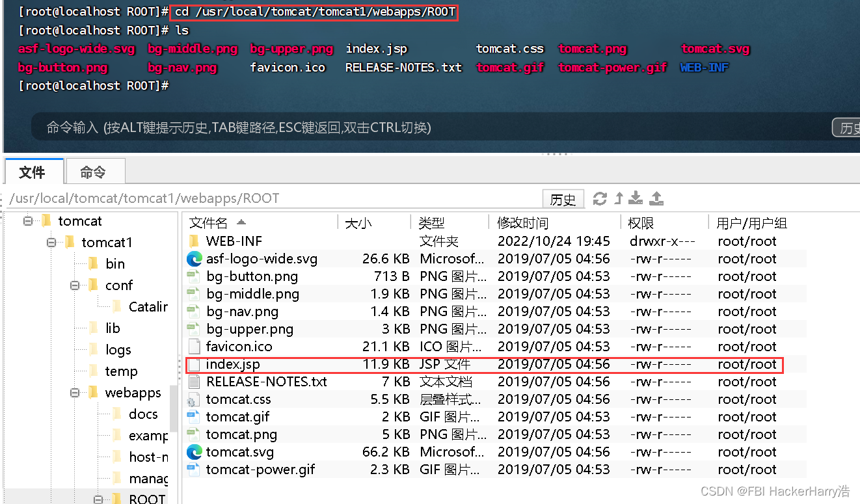
Task: Click the 66.2 KB size of tomcat.svg
Action: 386,452
